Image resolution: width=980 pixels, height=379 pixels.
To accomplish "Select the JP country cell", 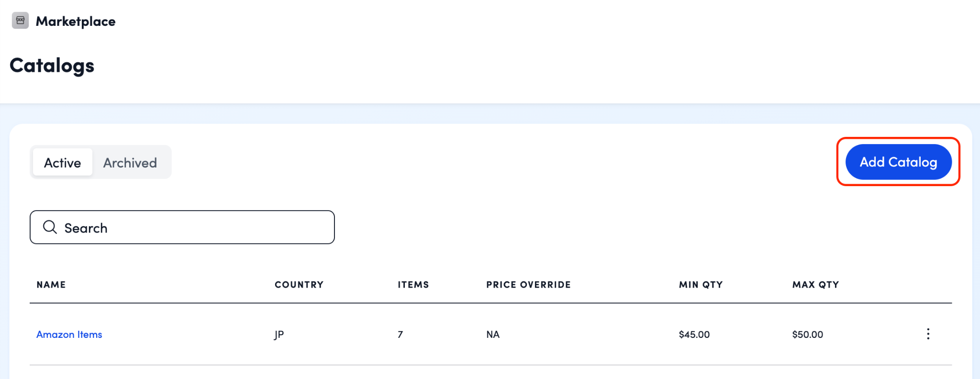I will 279,334.
